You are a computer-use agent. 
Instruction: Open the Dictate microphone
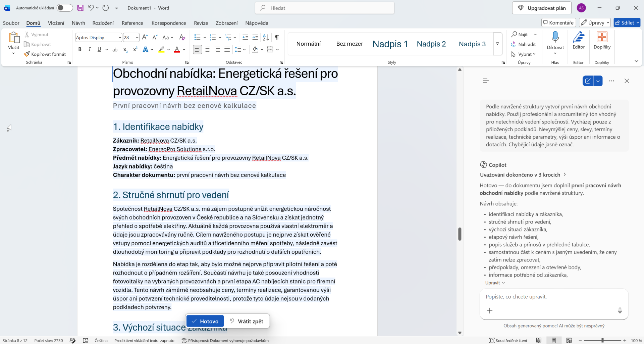point(555,37)
